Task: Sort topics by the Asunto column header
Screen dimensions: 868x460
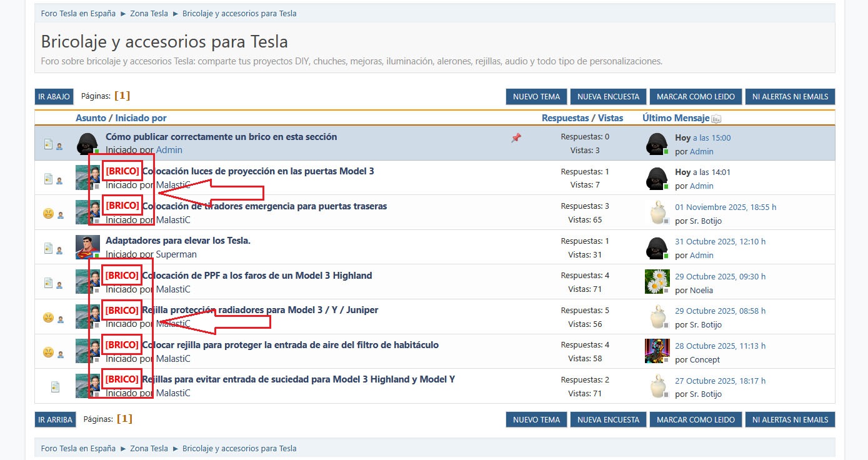Action: [x=91, y=118]
